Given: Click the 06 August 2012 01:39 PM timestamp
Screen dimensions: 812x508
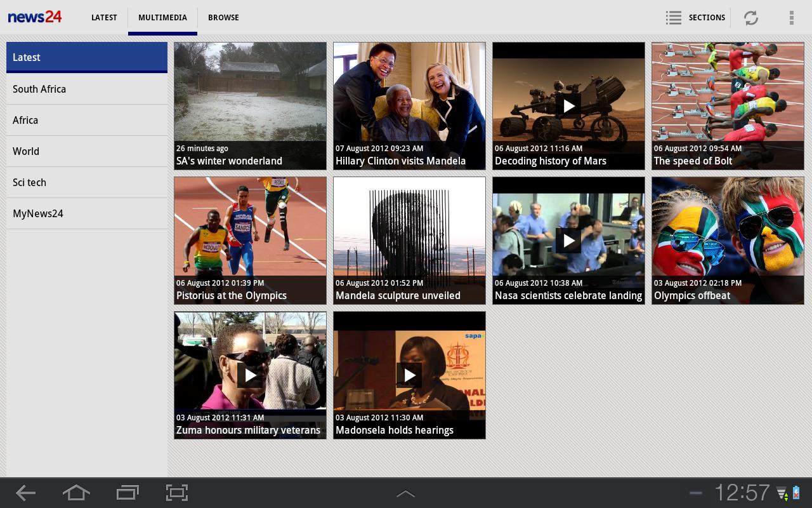Looking at the screenshot, I should point(220,283).
